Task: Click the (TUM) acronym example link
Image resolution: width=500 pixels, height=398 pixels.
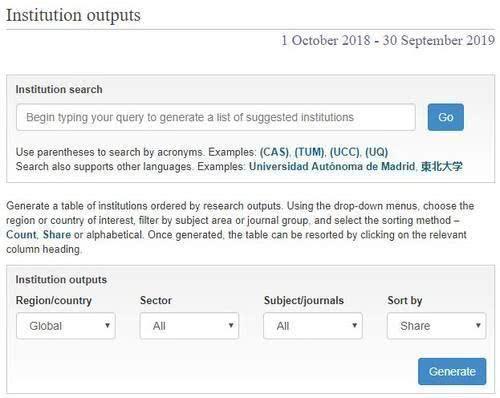Action: pos(309,152)
